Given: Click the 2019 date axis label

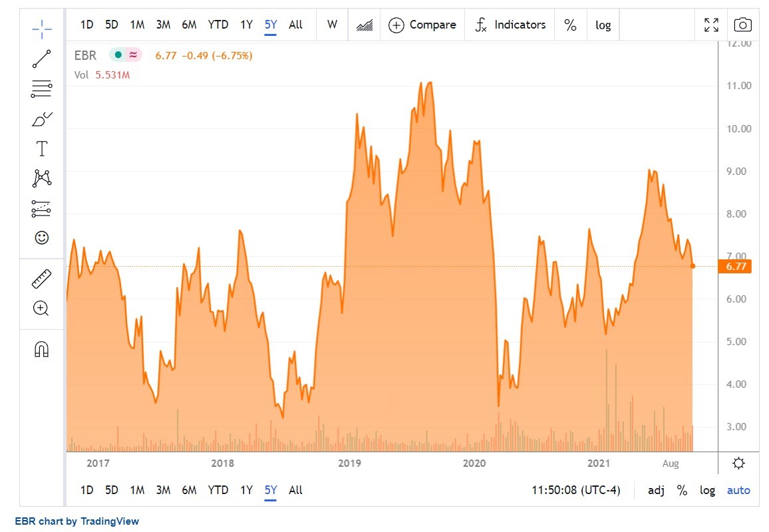Looking at the screenshot, I should click(350, 464).
